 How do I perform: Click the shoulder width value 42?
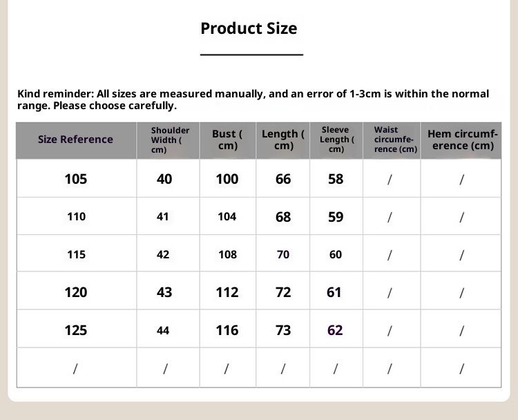pyautogui.click(x=163, y=254)
